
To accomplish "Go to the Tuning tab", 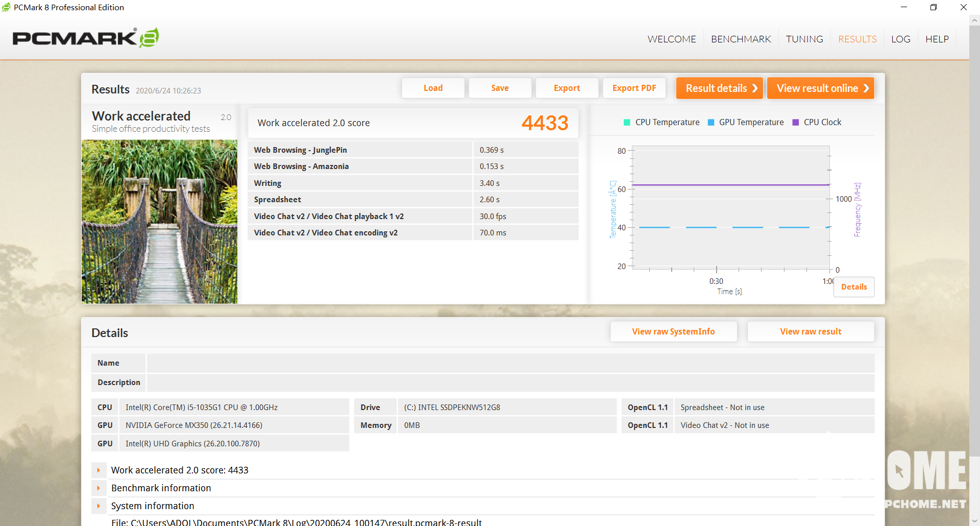I will 804,39.
